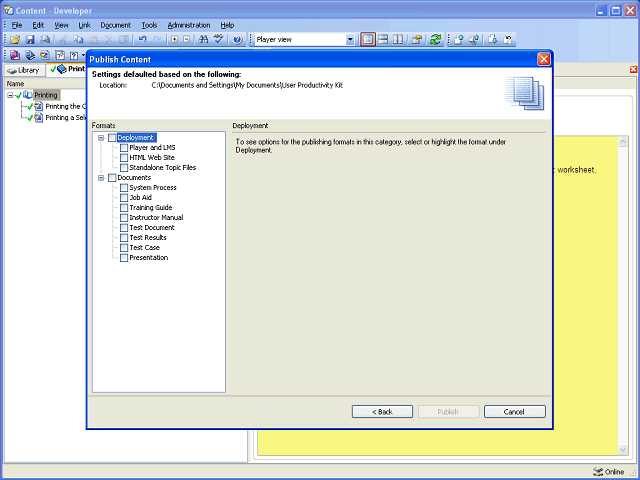640x480 pixels.
Task: Click the Cancel Check Out toolbar icon
Action: pos(507,40)
